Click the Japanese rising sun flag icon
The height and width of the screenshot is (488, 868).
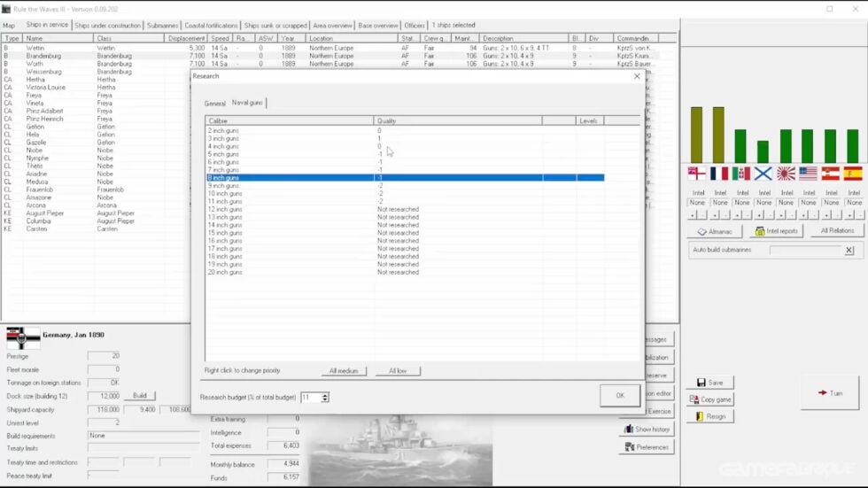(x=786, y=174)
